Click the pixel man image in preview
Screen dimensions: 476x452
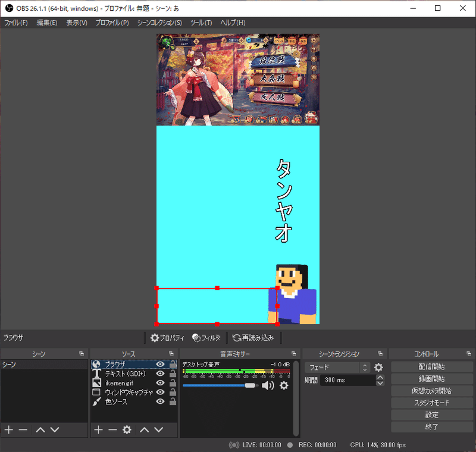click(293, 294)
